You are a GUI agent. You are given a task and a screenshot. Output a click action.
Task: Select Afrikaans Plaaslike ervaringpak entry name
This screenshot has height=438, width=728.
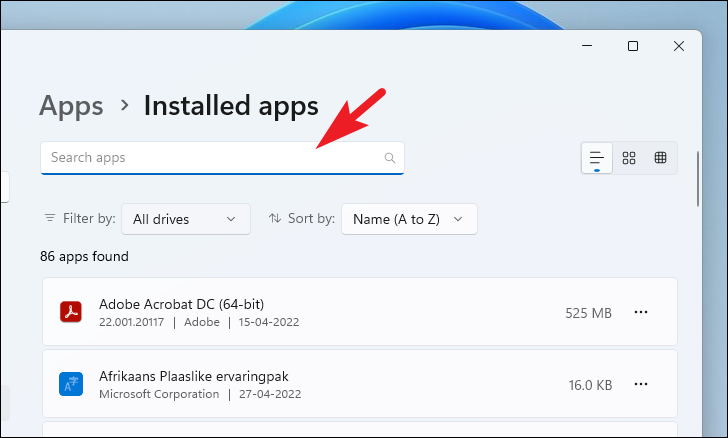click(194, 376)
